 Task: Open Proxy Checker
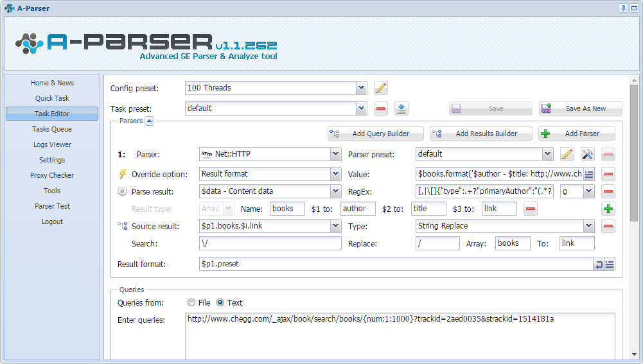(52, 175)
